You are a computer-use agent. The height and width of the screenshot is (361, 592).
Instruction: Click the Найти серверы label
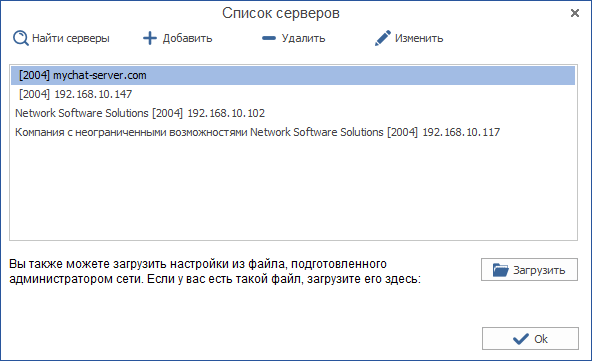pyautogui.click(x=71, y=39)
